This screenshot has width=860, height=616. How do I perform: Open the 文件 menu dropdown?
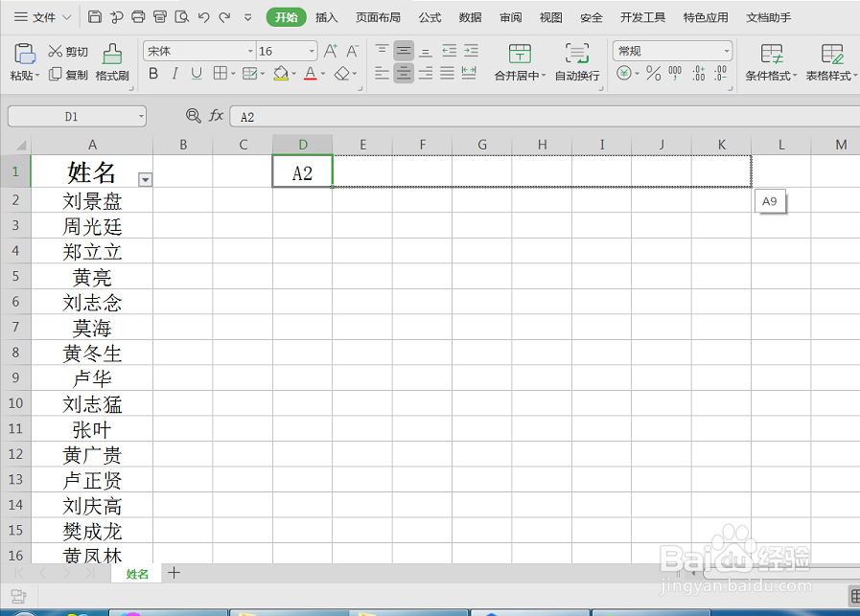coord(43,17)
